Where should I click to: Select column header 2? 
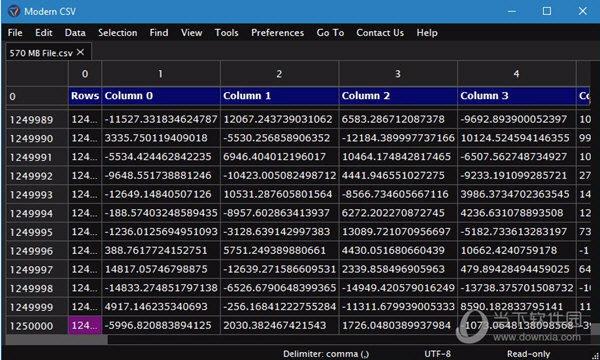click(279, 74)
